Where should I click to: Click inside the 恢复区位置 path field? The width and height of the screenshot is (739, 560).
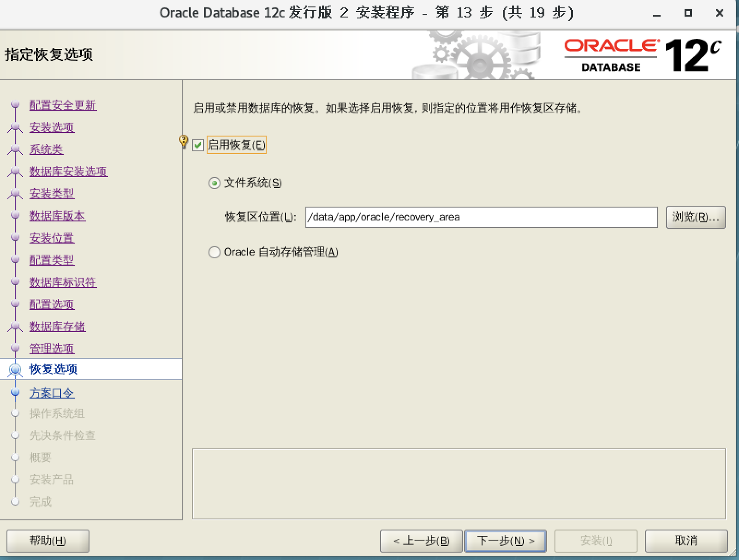coord(480,217)
